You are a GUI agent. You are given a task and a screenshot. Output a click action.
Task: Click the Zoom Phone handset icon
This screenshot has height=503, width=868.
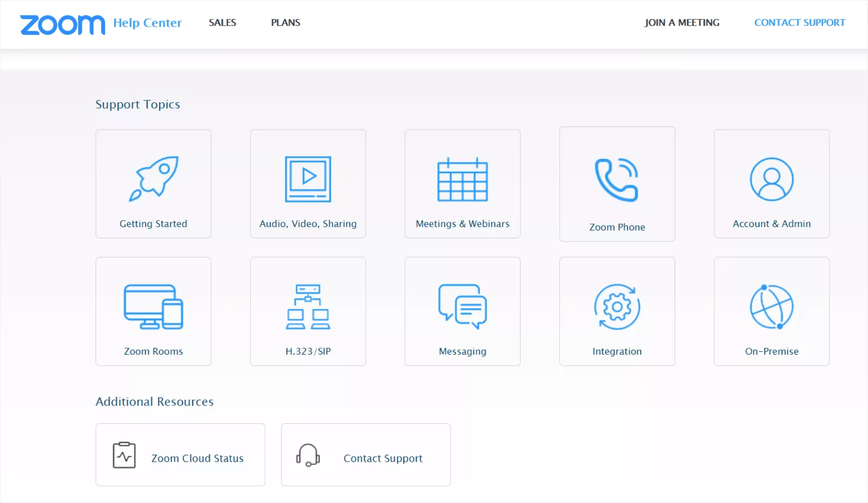617,180
